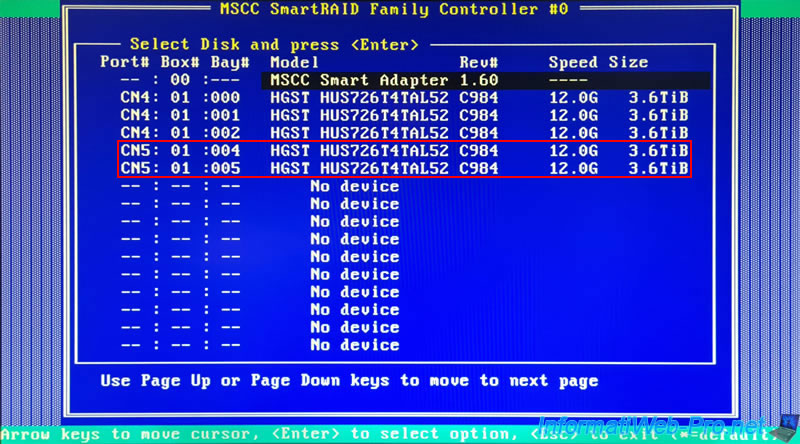Click the Size column header
The image size is (800, 444).
(x=628, y=62)
